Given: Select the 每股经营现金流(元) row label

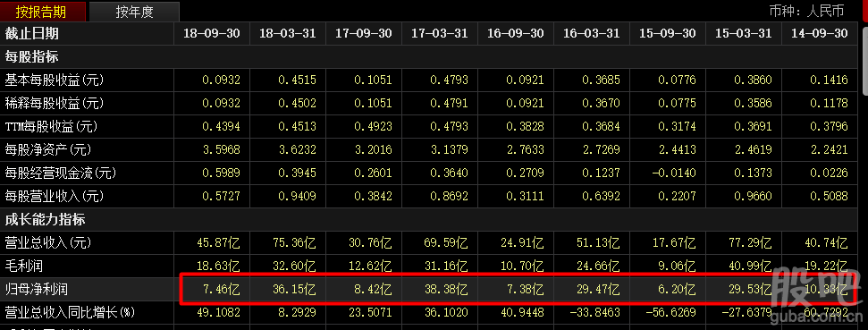Looking at the screenshot, I should (61, 173).
